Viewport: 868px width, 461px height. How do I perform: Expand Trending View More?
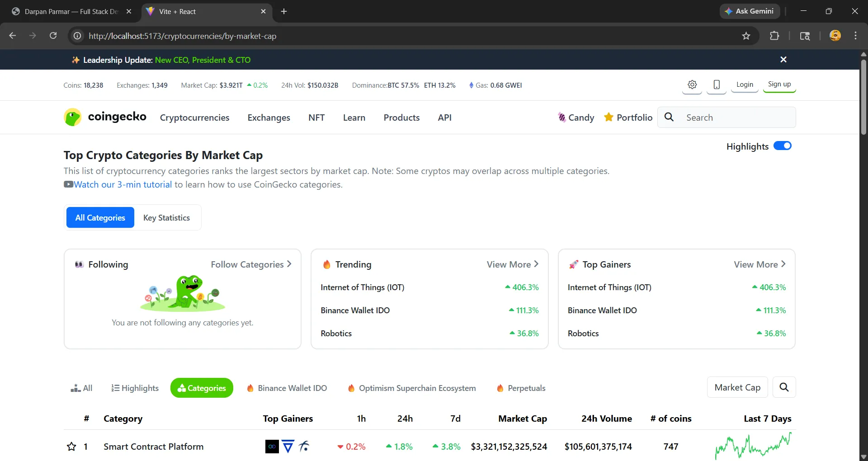(513, 264)
